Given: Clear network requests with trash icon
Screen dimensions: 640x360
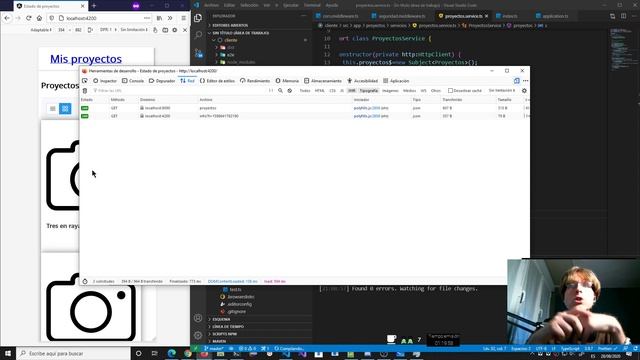Looking at the screenshot, I should pyautogui.click(x=85, y=91).
